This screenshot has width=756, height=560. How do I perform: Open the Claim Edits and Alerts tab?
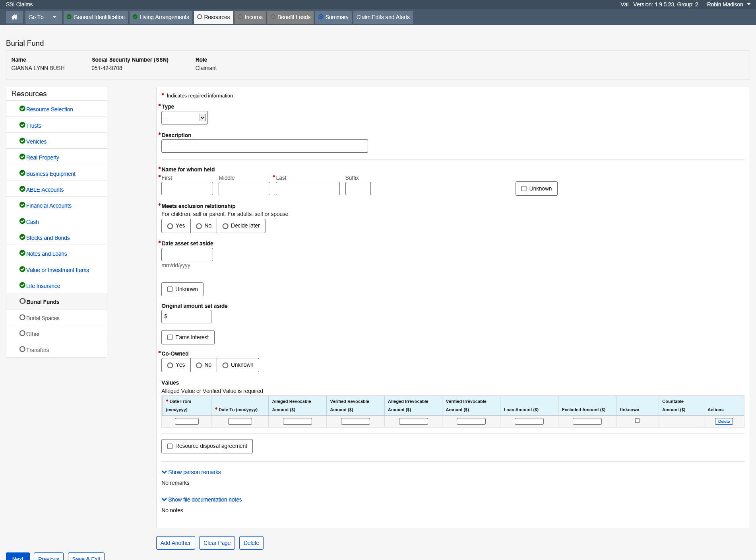pyautogui.click(x=383, y=17)
